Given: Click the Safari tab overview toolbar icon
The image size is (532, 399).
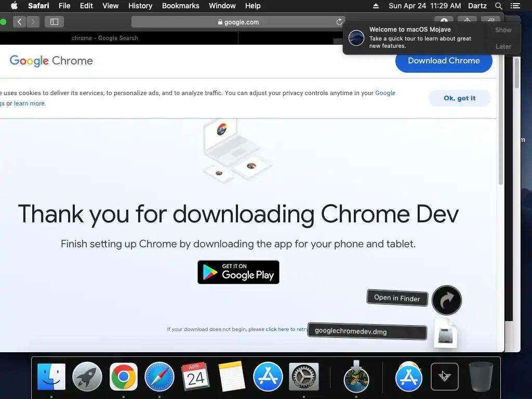Looking at the screenshot, I should point(490,21).
